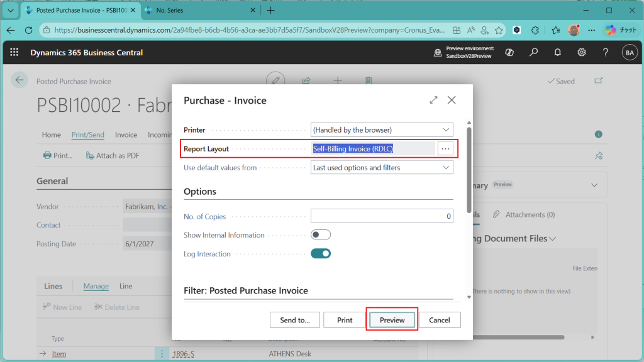This screenshot has height=362, width=644.
Task: Click the help question mark icon
Action: [606, 53]
